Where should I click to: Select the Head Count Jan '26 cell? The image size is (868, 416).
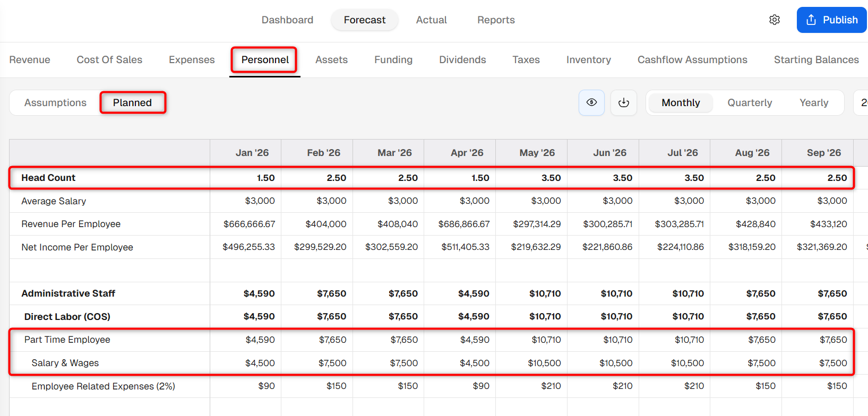click(245, 178)
